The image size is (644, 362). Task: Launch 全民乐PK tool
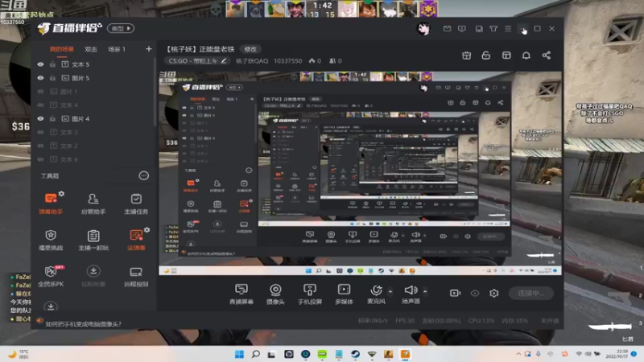pyautogui.click(x=51, y=276)
